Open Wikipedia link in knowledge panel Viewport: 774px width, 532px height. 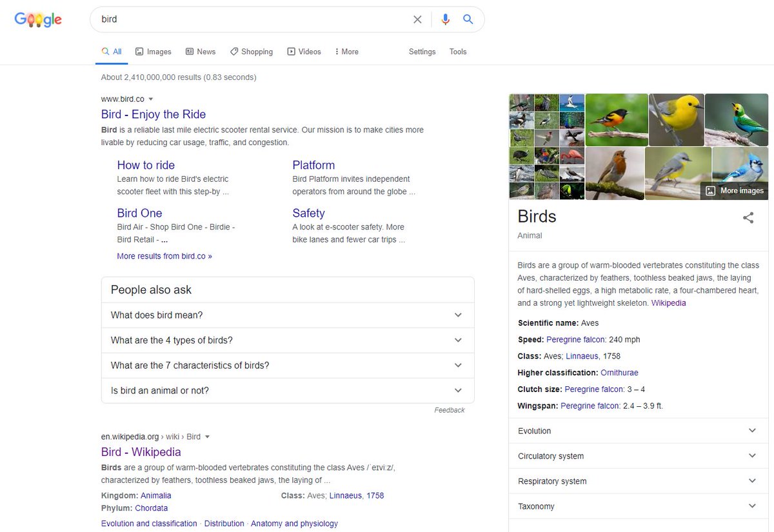pos(669,303)
